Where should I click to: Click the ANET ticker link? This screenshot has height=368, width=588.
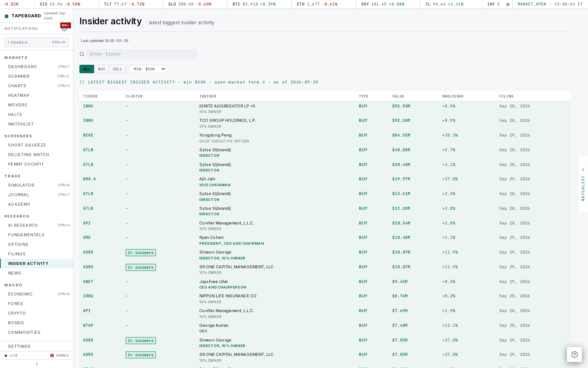tap(88, 282)
